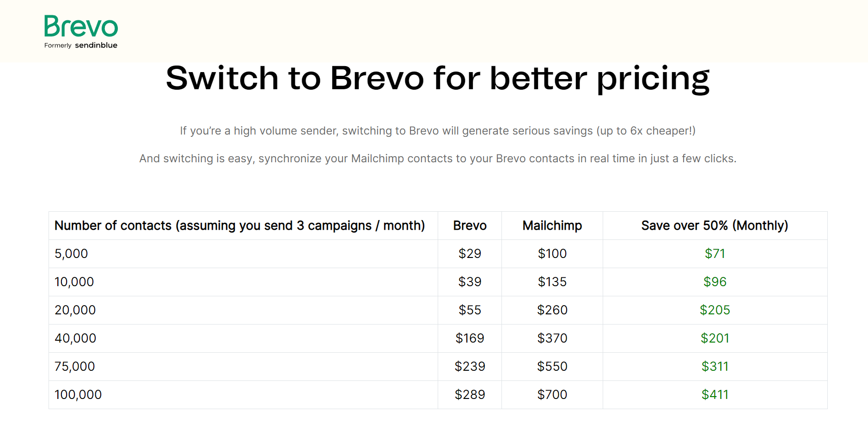868x429 pixels.
Task: Click the 'Save over 50% (Monthly)' header
Action: [715, 226]
